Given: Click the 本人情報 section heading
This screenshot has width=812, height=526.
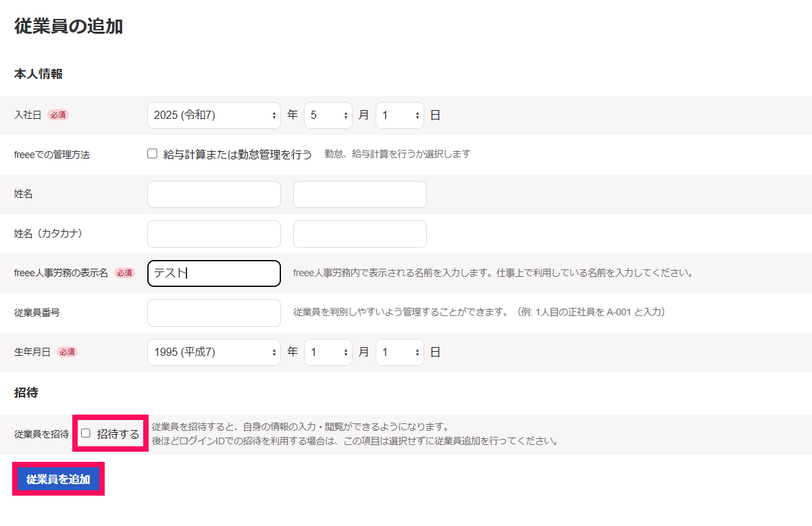Looking at the screenshot, I should click(39, 74).
